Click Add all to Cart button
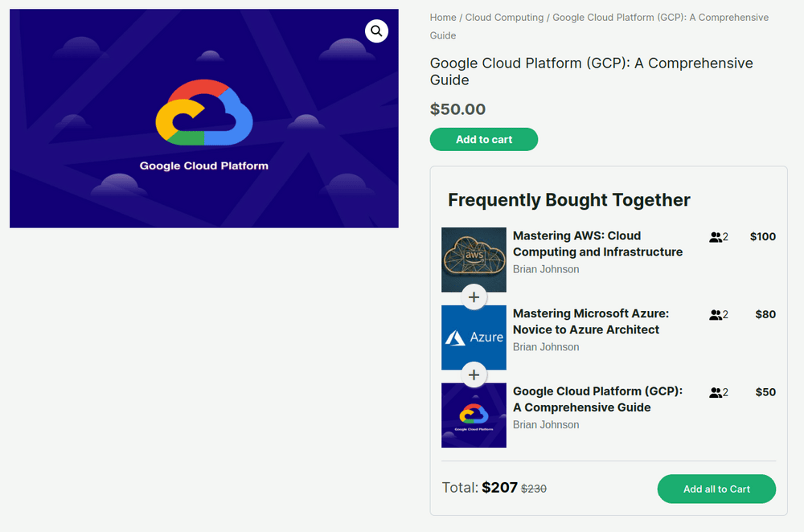This screenshot has height=532, width=804. pyautogui.click(x=716, y=489)
